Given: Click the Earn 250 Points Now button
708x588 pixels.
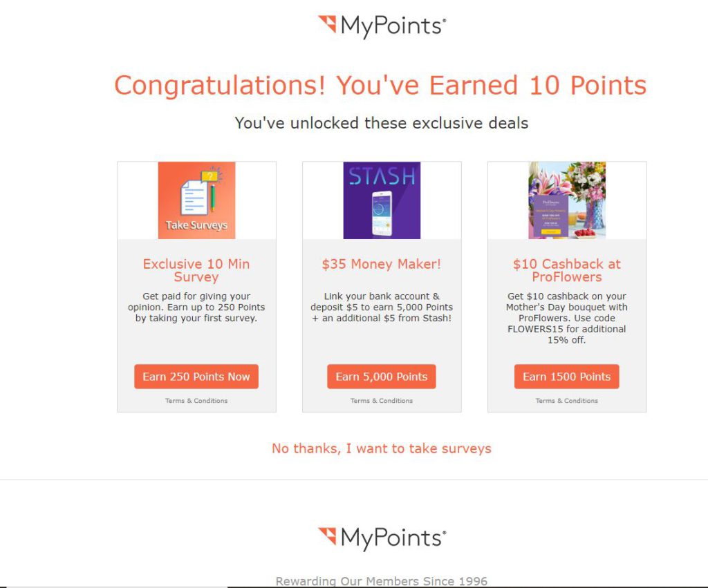Looking at the screenshot, I should (196, 377).
